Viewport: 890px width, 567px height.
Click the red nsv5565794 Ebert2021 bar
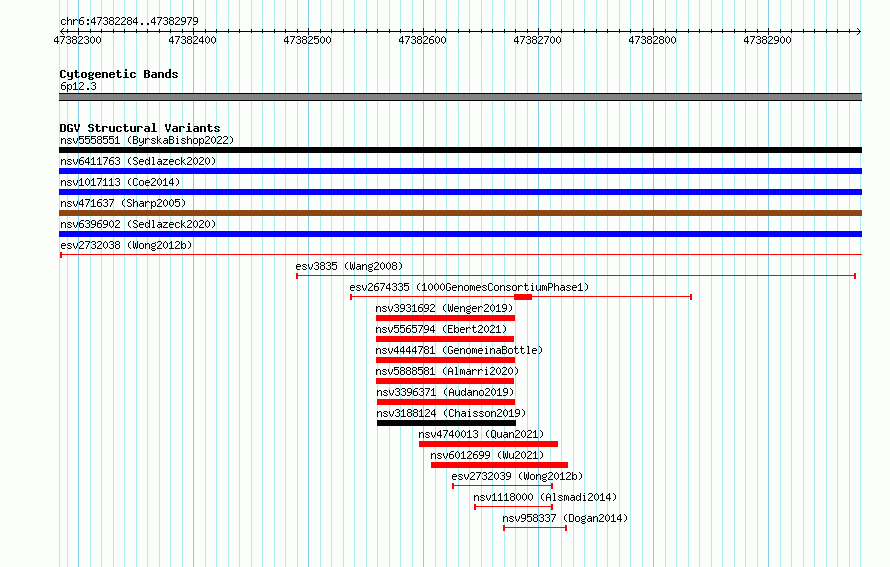(444, 339)
